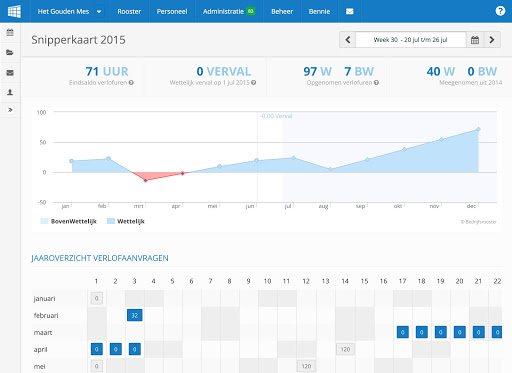Open the envelope icon in left sidebar
Image resolution: width=512 pixels, height=373 pixels.
coord(10,73)
